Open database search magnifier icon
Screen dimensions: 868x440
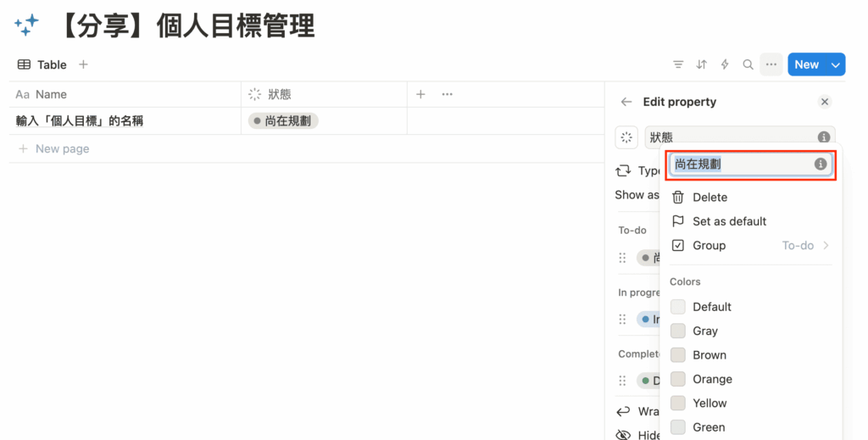click(748, 64)
